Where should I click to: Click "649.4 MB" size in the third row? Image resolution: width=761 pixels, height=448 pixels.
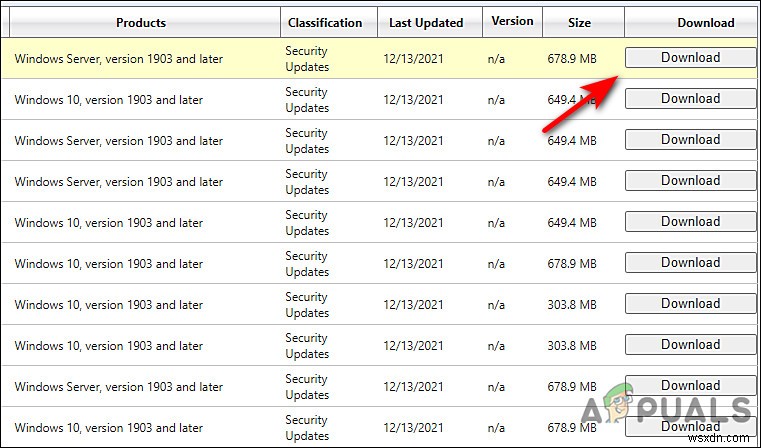572,141
